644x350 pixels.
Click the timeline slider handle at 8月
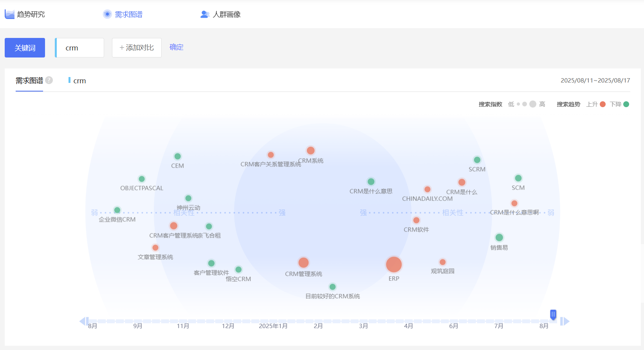553,314
